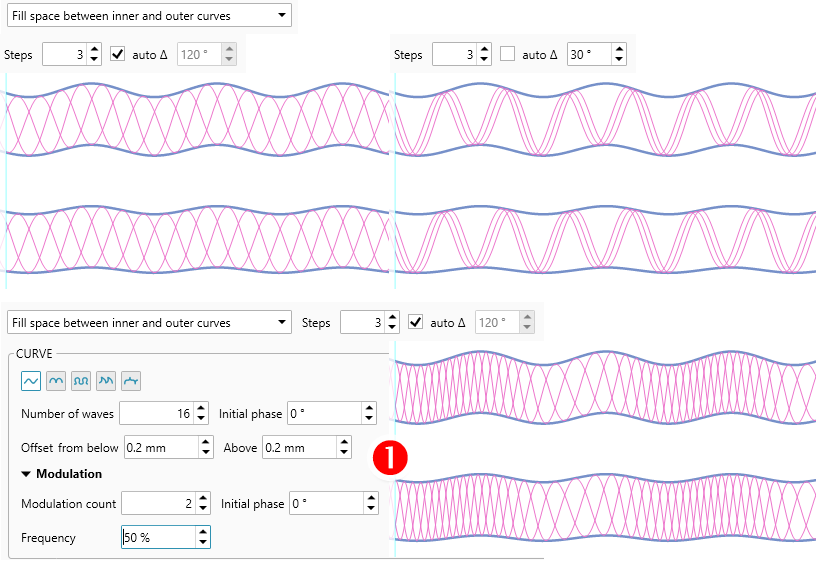Image resolution: width=816 pixels, height=562 pixels.
Task: Click the Modulation count field showing 2
Action: pos(159,503)
